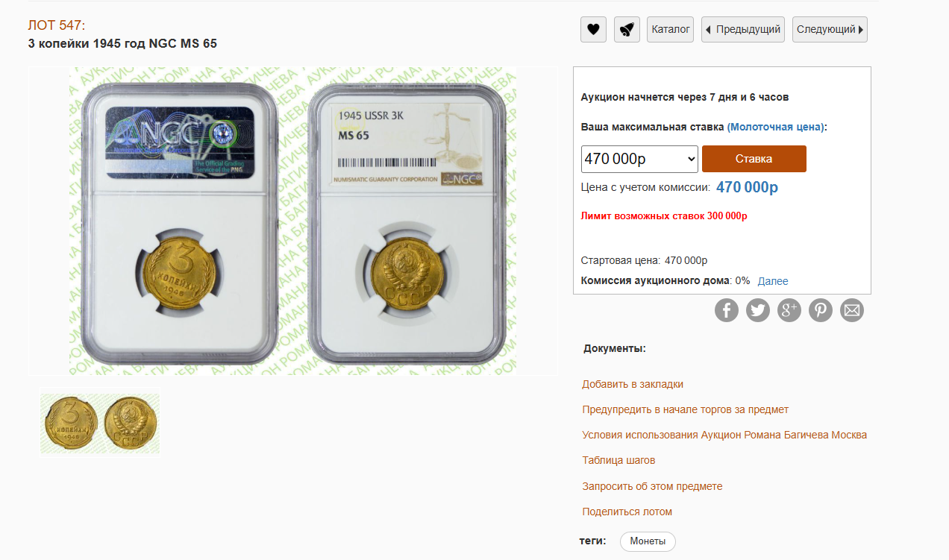949x560 pixels.
Task: Share lot on Facebook
Action: tap(727, 310)
